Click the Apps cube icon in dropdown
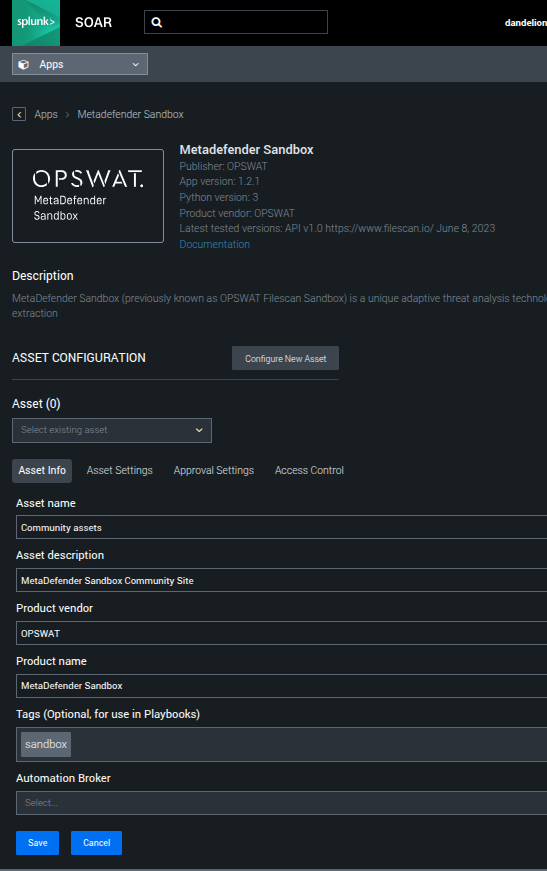The width and height of the screenshot is (547, 871). click(23, 64)
